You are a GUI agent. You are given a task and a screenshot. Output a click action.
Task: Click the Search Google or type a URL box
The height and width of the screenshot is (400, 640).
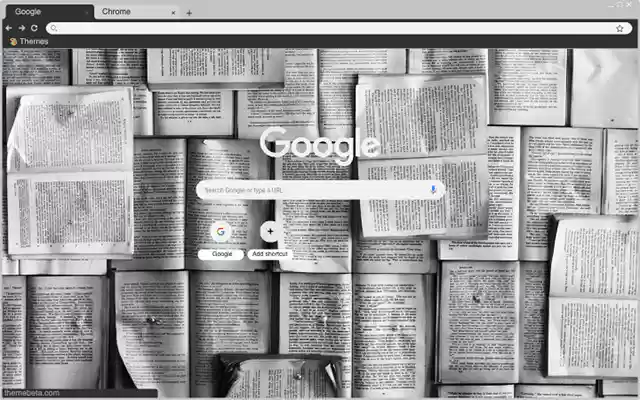click(x=320, y=190)
